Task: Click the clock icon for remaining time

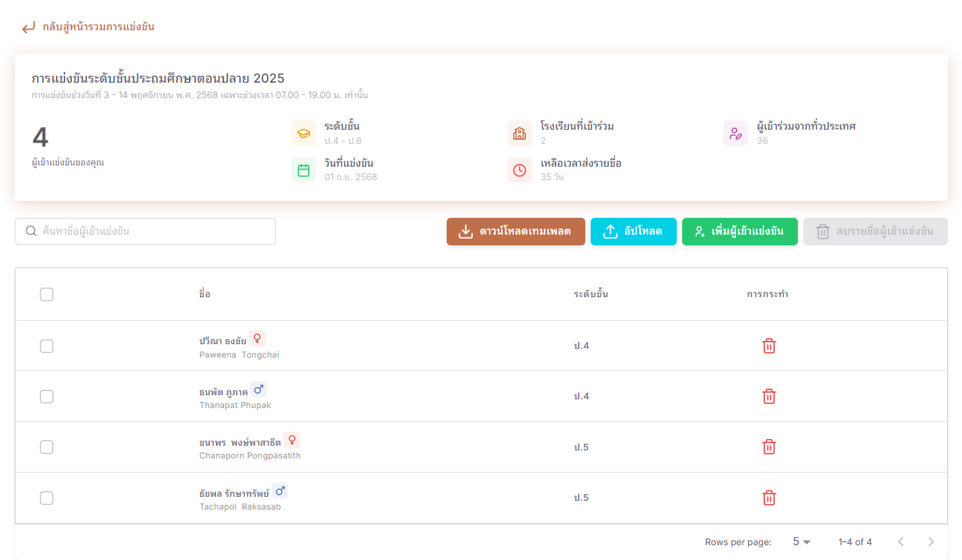Action: point(519,170)
